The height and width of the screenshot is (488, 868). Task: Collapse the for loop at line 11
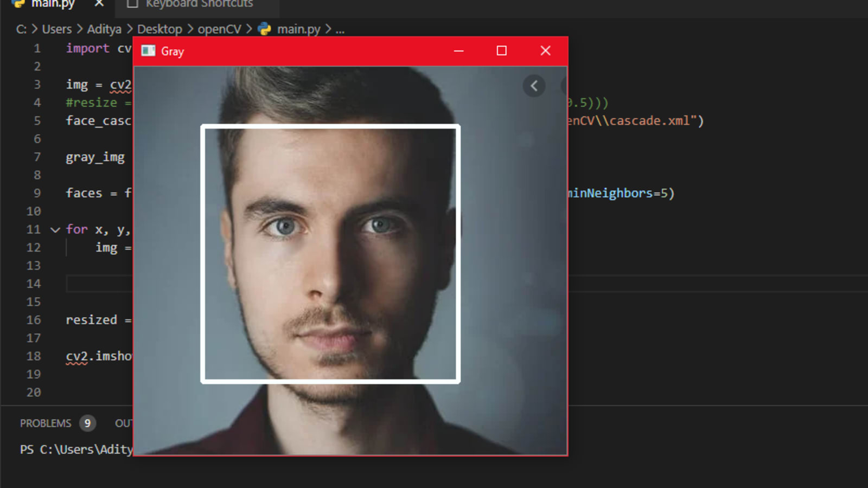coord(55,230)
